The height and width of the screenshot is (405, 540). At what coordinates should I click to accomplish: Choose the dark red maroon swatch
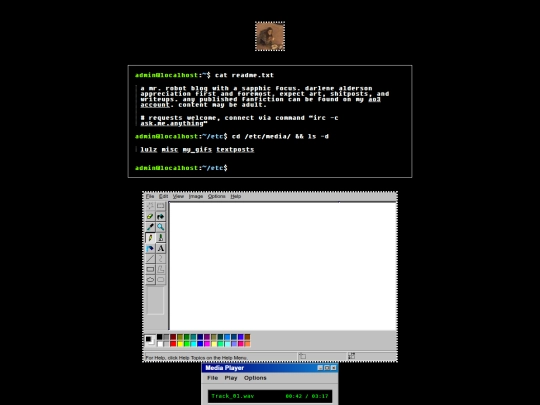[173, 337]
